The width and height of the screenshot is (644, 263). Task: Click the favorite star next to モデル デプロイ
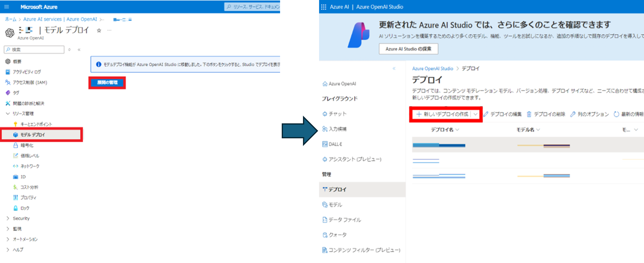99,31
